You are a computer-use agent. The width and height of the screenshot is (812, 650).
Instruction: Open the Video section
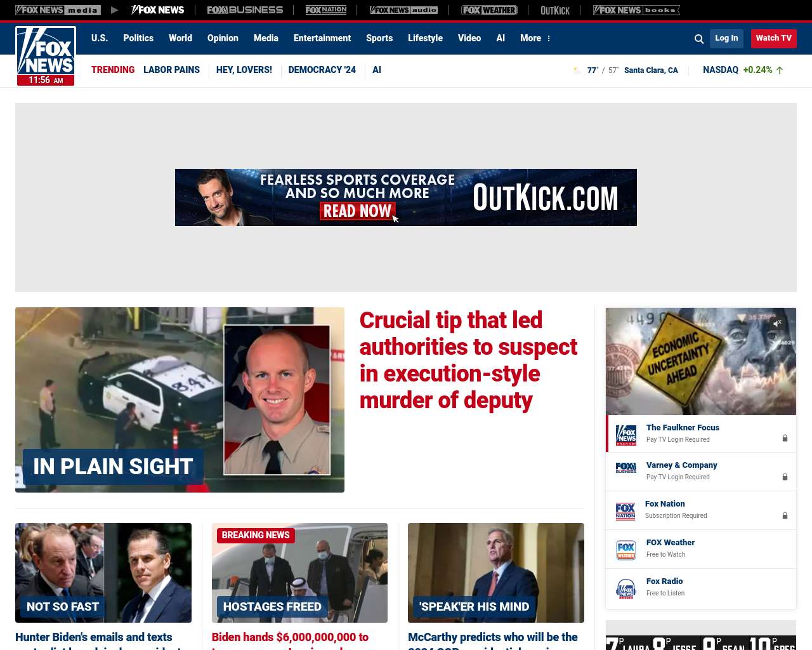click(469, 38)
